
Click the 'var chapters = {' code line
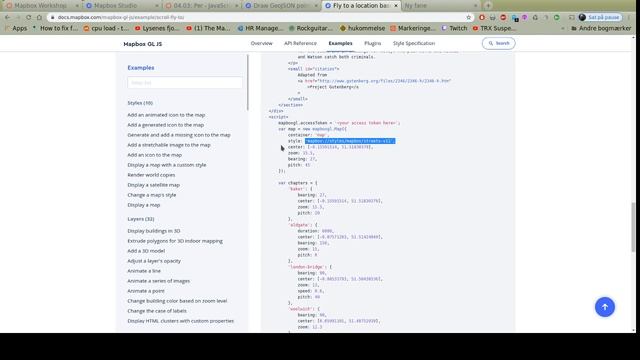coord(298,183)
